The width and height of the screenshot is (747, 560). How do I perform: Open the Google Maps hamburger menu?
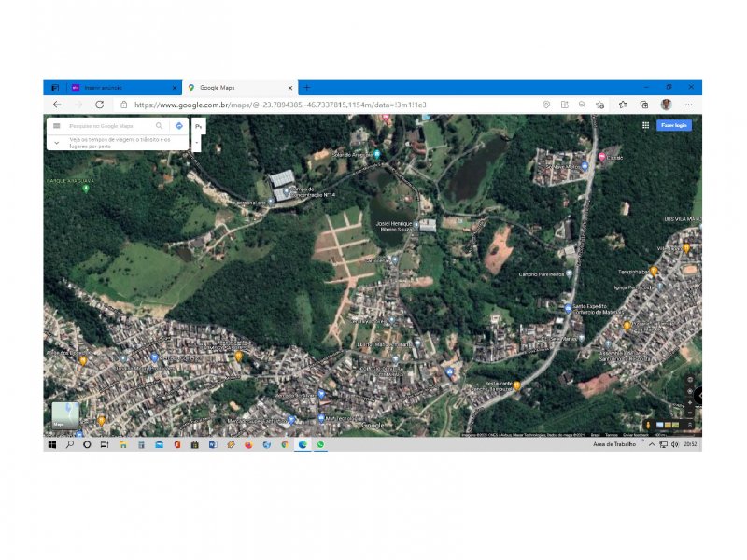click(57, 126)
